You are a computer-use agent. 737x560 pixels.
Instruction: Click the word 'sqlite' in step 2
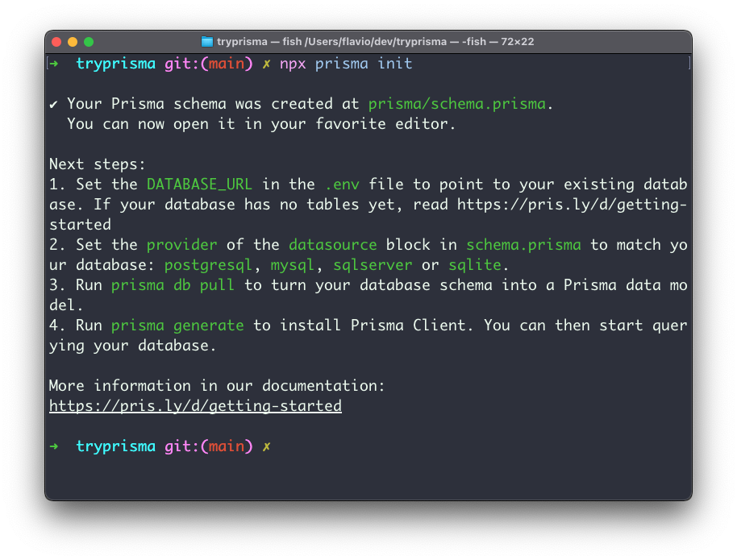475,265
